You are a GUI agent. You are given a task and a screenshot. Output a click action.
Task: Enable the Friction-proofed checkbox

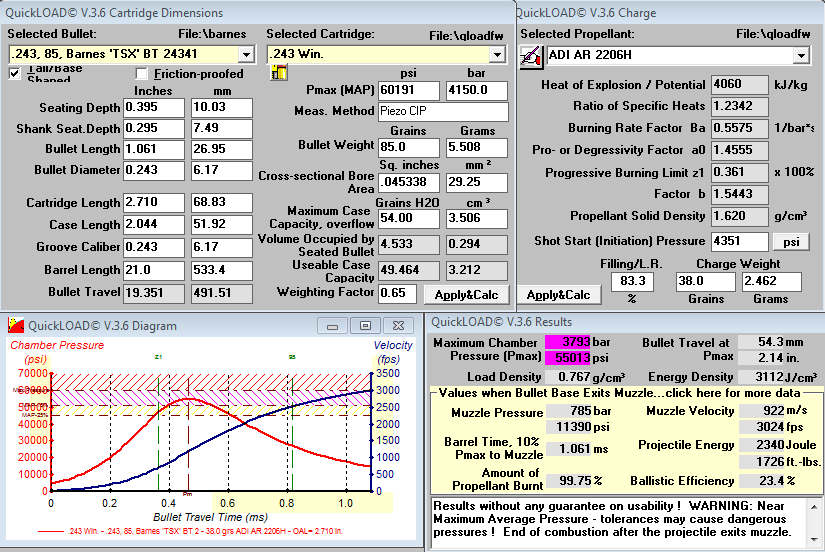[141, 74]
